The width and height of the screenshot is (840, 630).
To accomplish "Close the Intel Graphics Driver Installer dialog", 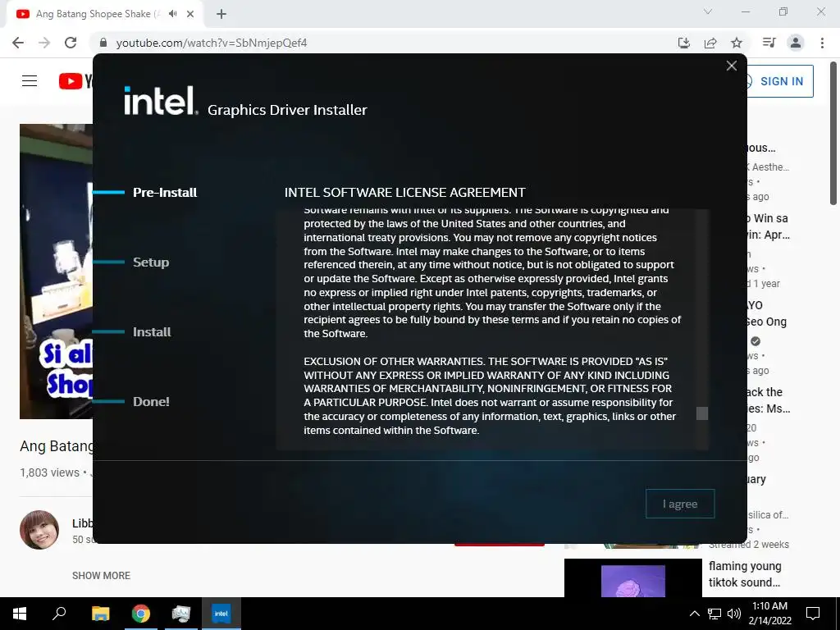I will [x=731, y=66].
